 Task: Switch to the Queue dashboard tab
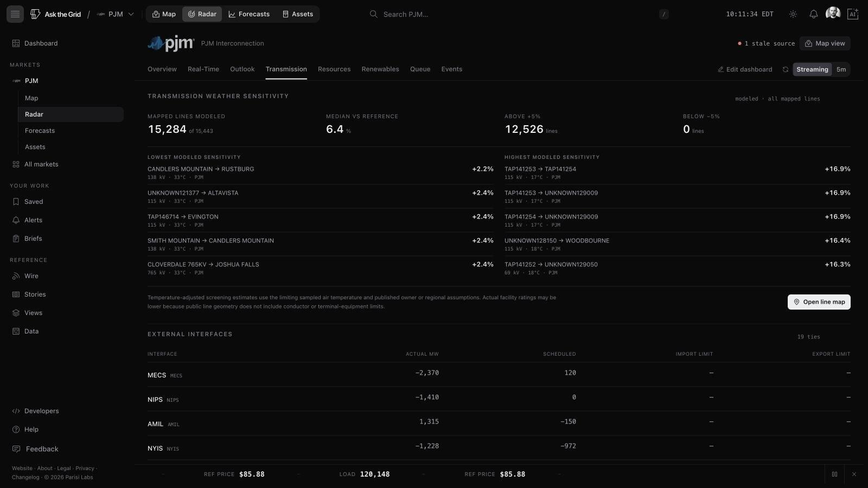(420, 69)
